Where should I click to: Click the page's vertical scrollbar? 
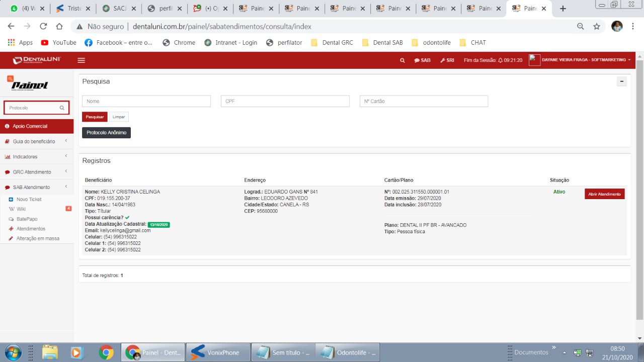click(x=639, y=189)
